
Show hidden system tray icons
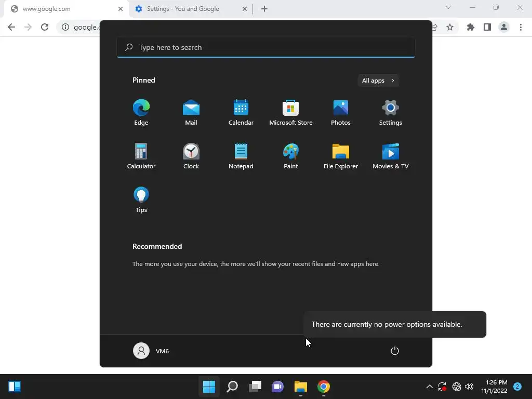[429, 387]
